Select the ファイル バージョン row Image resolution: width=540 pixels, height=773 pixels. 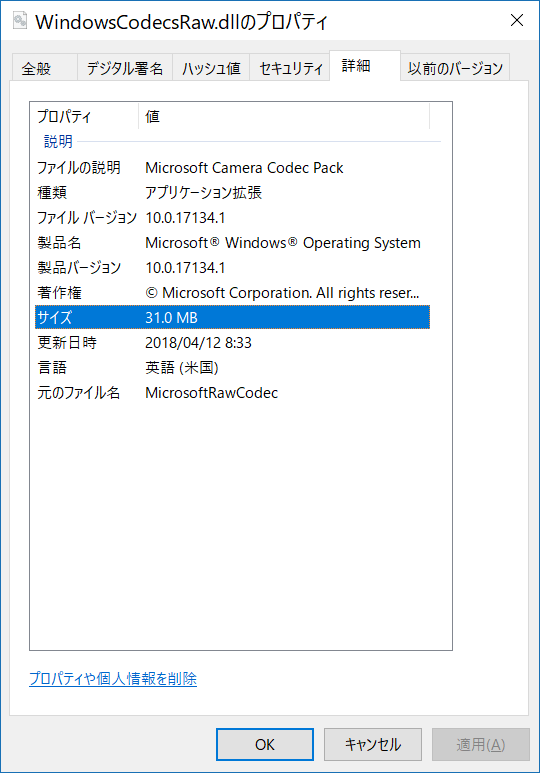pyautogui.click(x=232, y=217)
